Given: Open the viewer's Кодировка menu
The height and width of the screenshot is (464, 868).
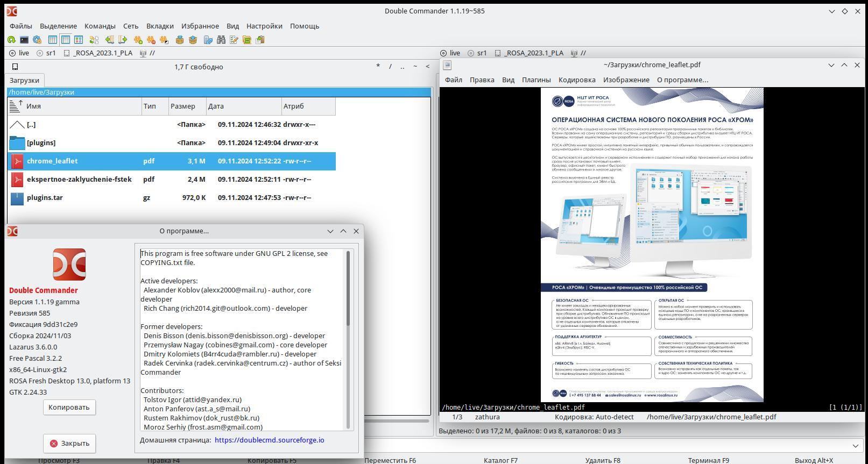Looking at the screenshot, I should coord(577,80).
